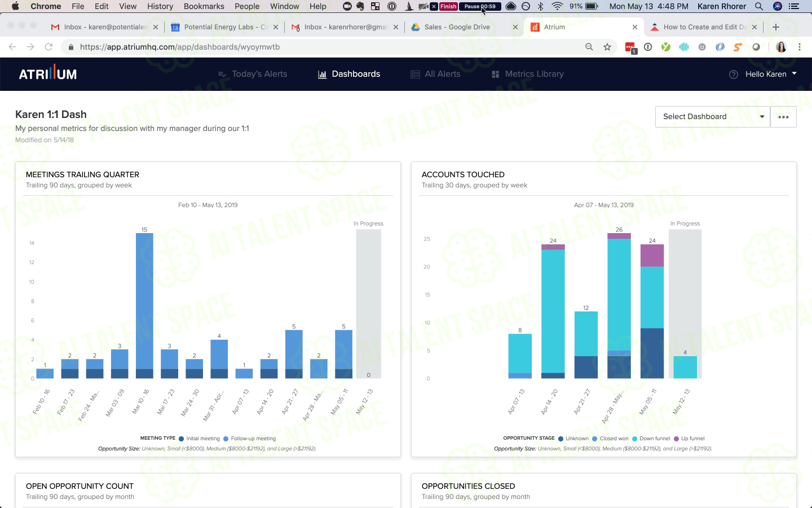The width and height of the screenshot is (812, 508).
Task: Click the zoom magnifier icon in address bar
Action: [589, 47]
